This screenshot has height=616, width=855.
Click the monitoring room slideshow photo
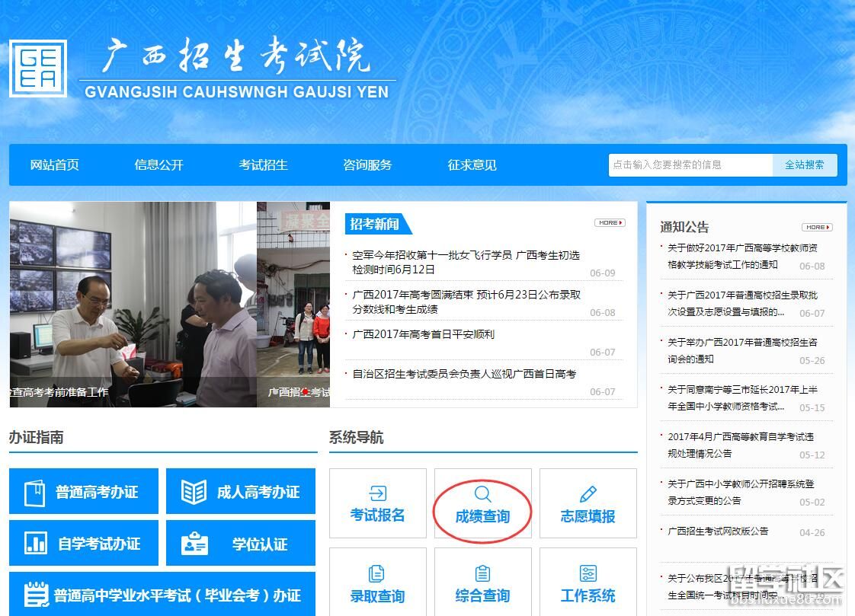click(133, 297)
